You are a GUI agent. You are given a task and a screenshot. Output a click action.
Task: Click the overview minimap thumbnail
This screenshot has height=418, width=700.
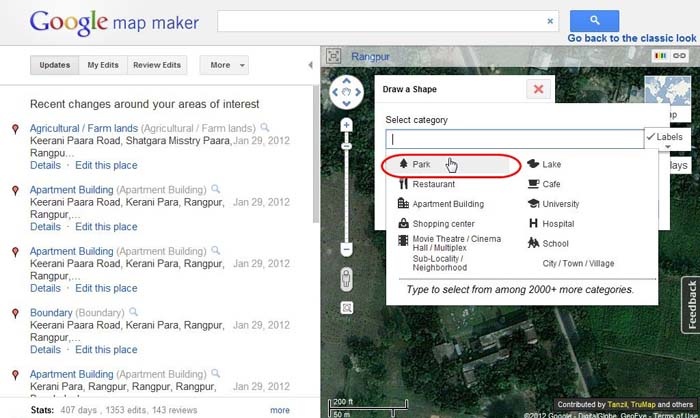(x=667, y=90)
